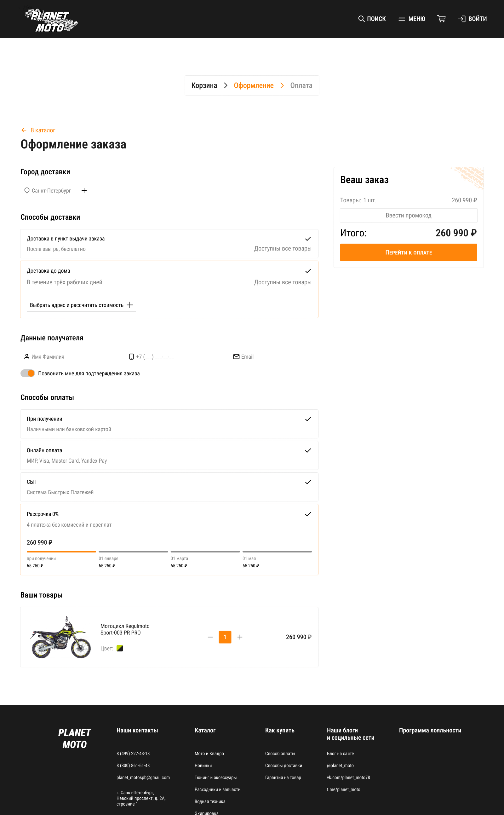Click the search magnifier icon

[361, 19]
